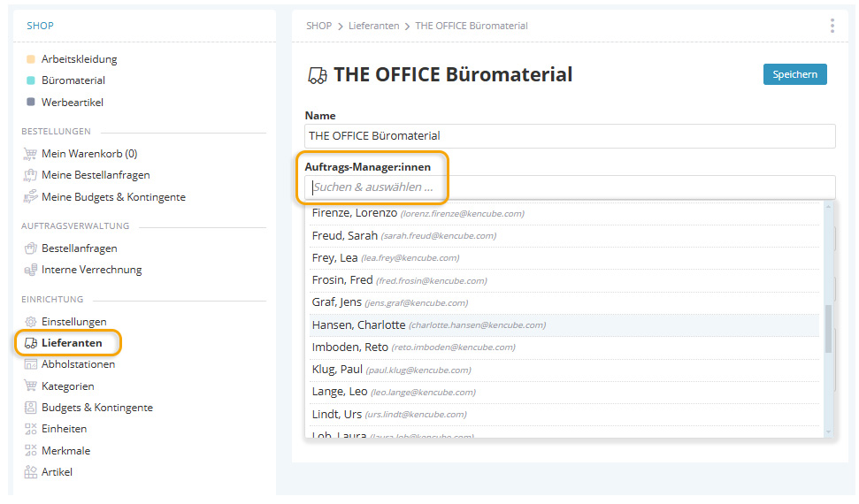
Task: Open Merkmale
Action: point(65,451)
